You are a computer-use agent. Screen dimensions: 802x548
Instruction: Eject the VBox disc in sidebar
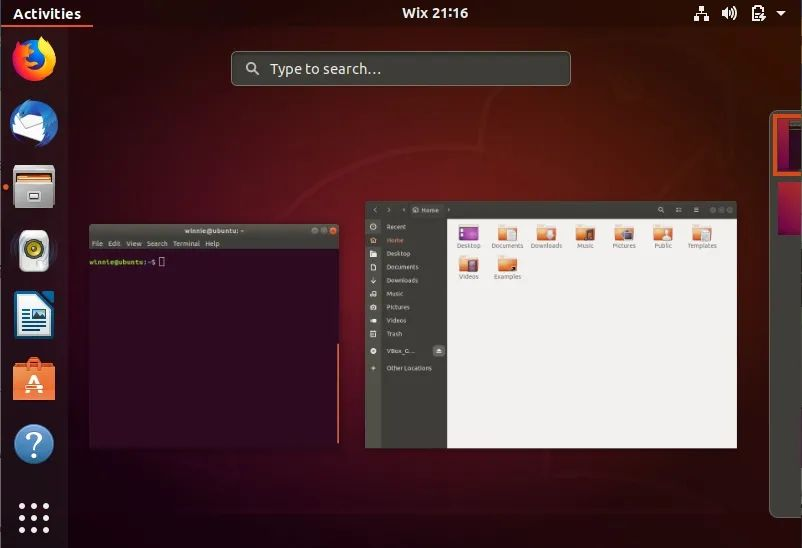pyautogui.click(x=438, y=351)
